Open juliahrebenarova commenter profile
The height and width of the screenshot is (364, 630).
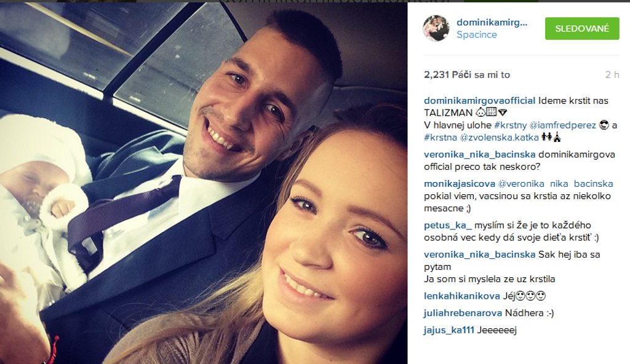pos(463,313)
